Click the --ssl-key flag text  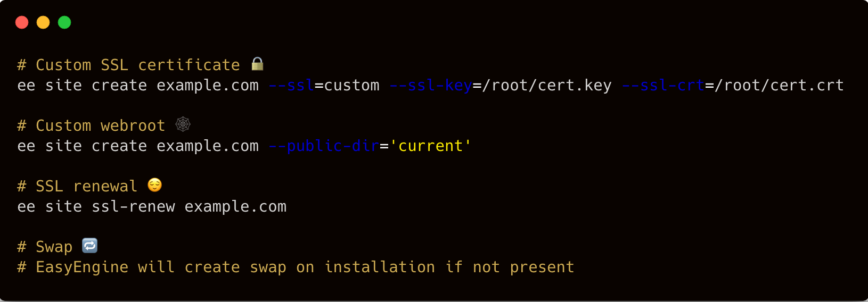[x=431, y=86]
